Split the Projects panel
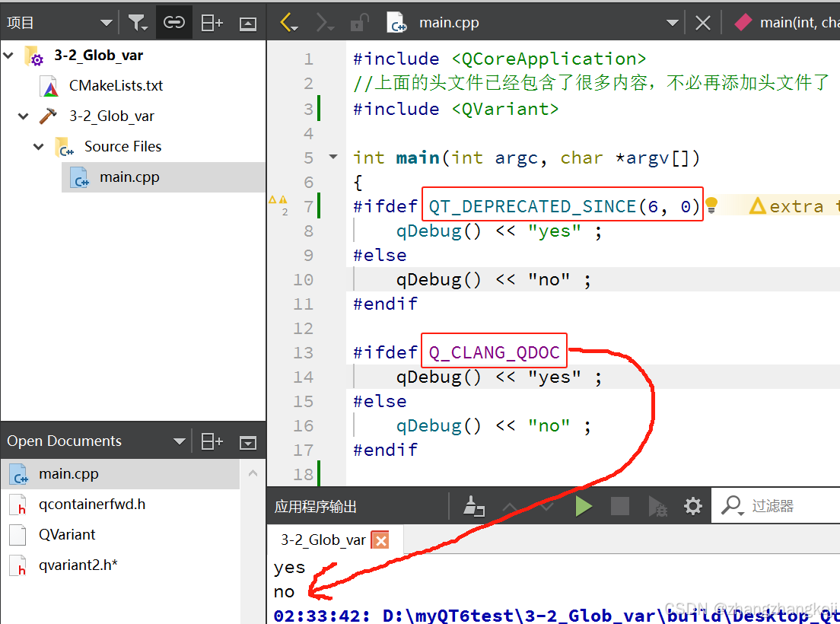 coord(212,23)
